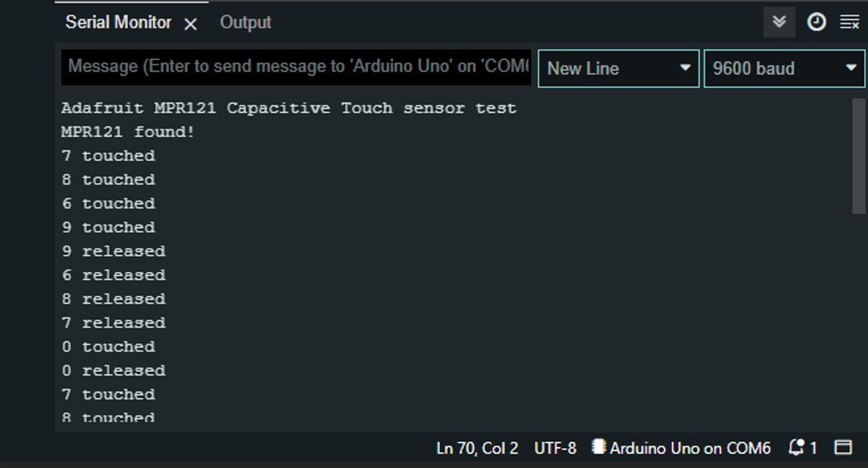Click the 'MPR121 found!' output line
Image resolution: width=868 pixels, height=468 pixels.
[x=128, y=132]
